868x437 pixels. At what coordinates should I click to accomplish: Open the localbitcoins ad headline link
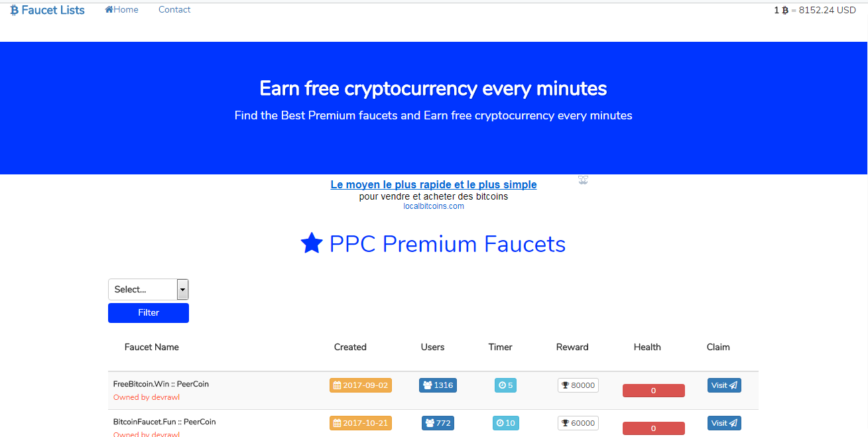(x=434, y=185)
